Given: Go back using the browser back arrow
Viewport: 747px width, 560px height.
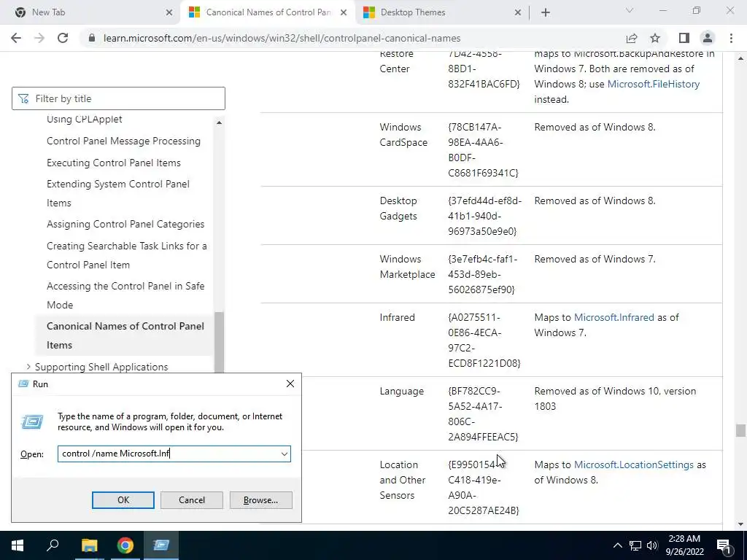Looking at the screenshot, I should pos(16,38).
